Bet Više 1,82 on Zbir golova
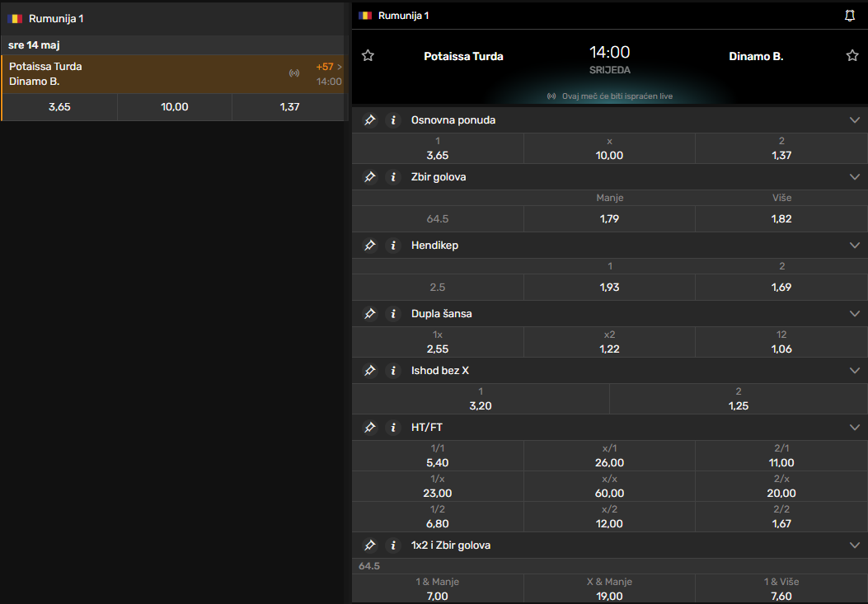Viewport: 868px width, 604px height. pyautogui.click(x=781, y=218)
